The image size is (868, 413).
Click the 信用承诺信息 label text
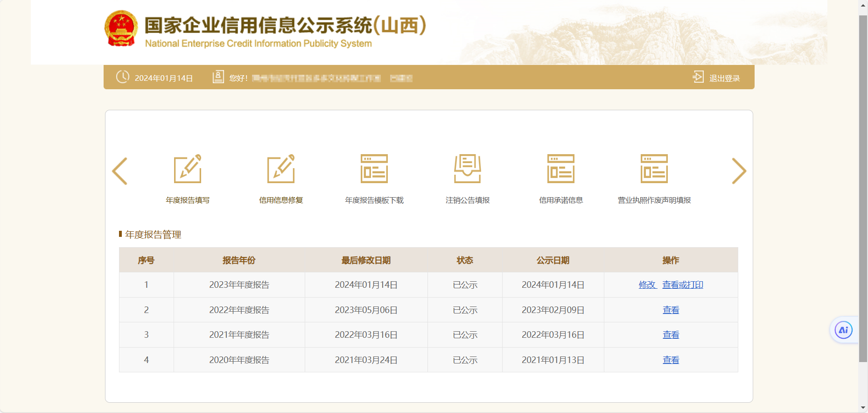(561, 200)
